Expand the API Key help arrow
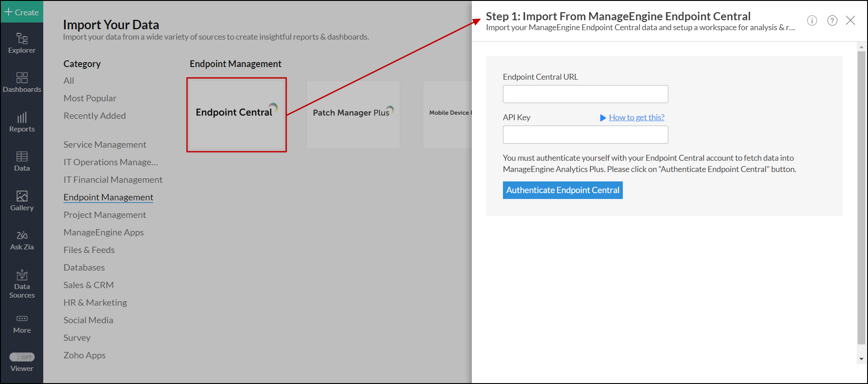The height and width of the screenshot is (384, 868). tap(603, 118)
